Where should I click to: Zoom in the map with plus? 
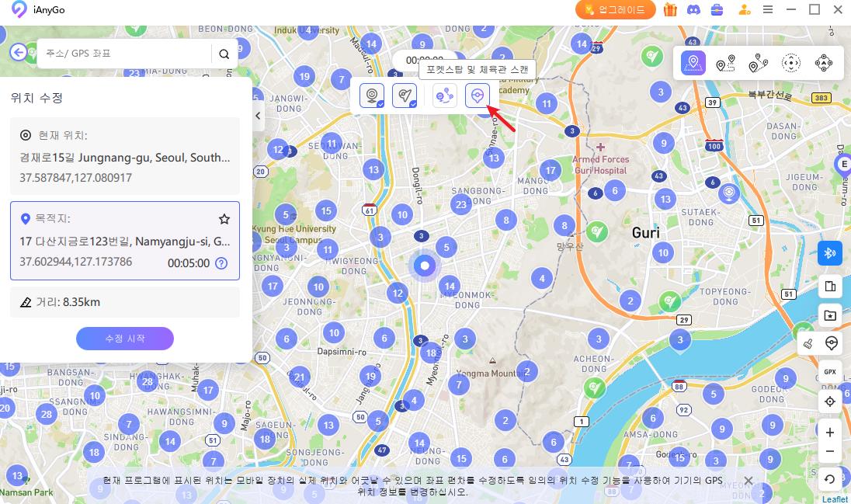[830, 433]
